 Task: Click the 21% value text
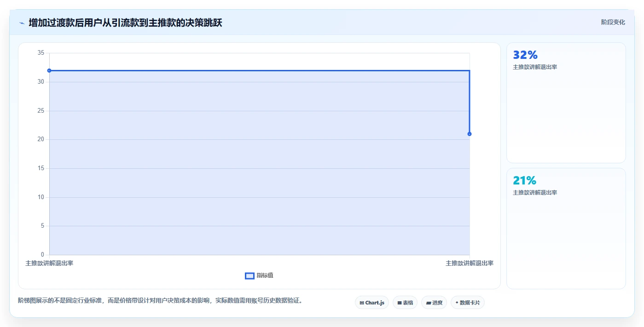[525, 181]
